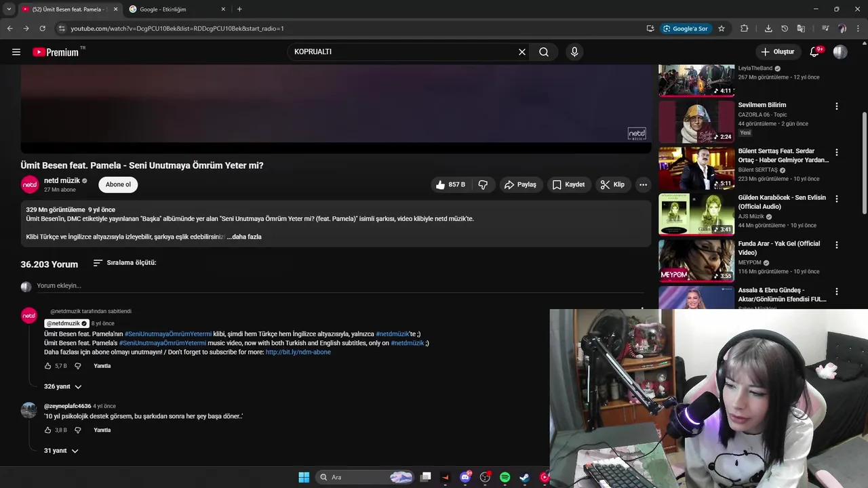This screenshot has width=868, height=488.
Task: Go to YouTube Premium home logo
Action: pyautogui.click(x=56, y=52)
